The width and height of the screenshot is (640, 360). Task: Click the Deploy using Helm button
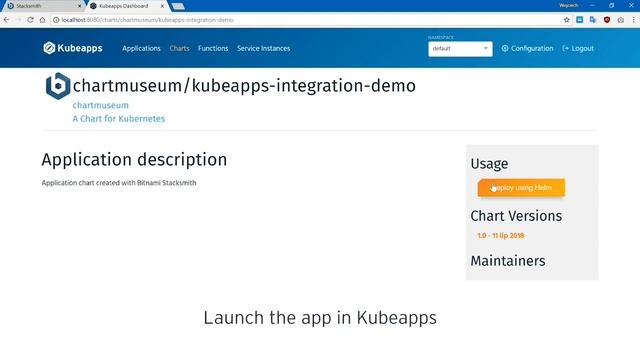521,188
